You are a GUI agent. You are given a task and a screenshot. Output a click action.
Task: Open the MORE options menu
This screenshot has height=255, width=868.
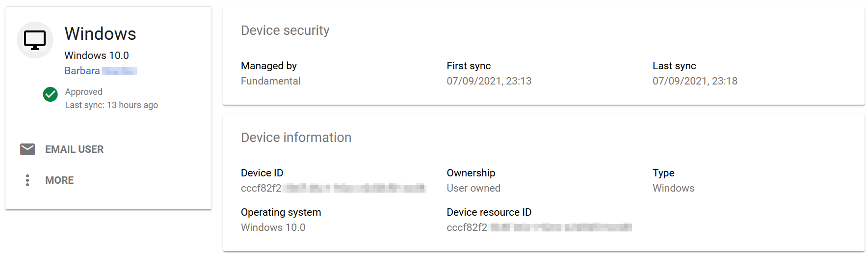59,180
